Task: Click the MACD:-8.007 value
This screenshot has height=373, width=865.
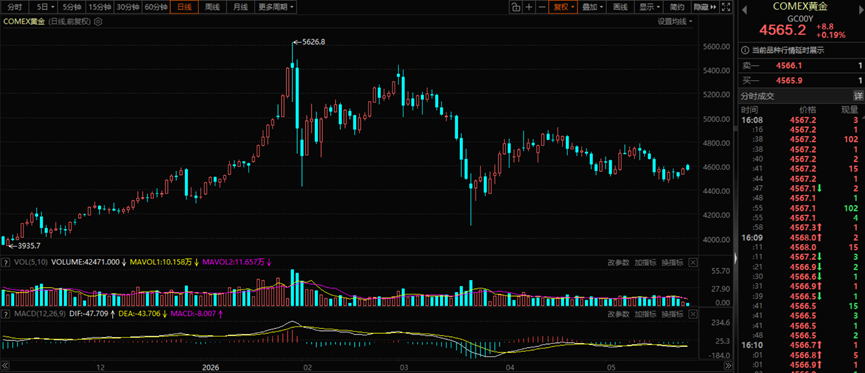Action: point(194,313)
